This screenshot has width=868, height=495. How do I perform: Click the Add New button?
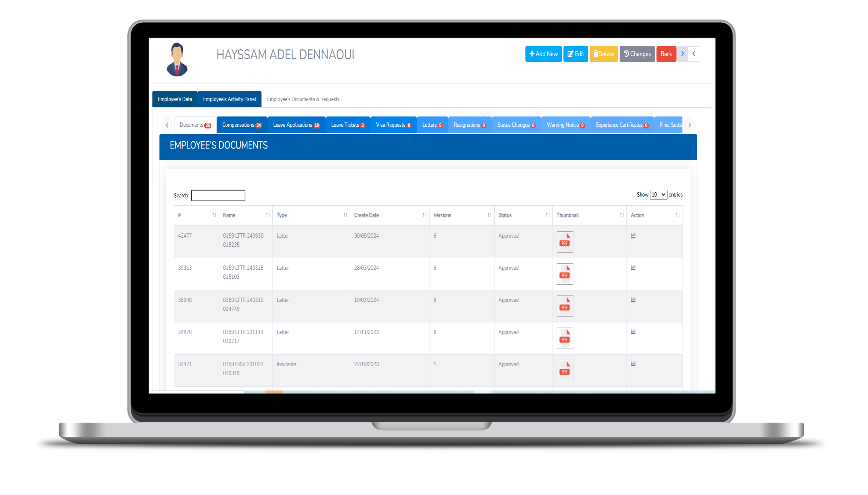coord(543,54)
